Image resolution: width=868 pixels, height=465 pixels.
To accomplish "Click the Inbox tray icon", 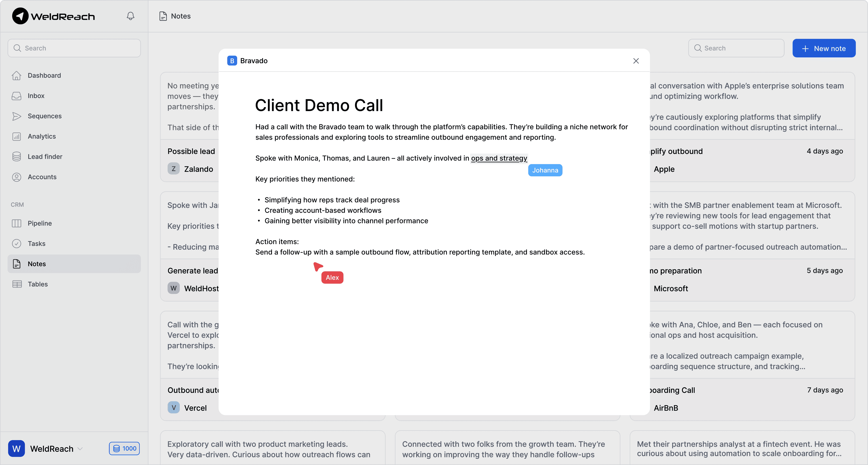I will tap(17, 96).
